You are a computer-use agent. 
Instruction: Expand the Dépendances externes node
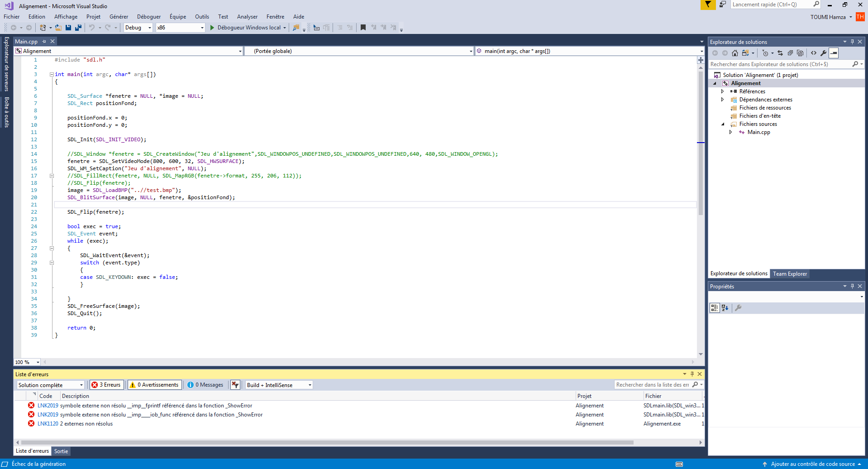[722, 100]
